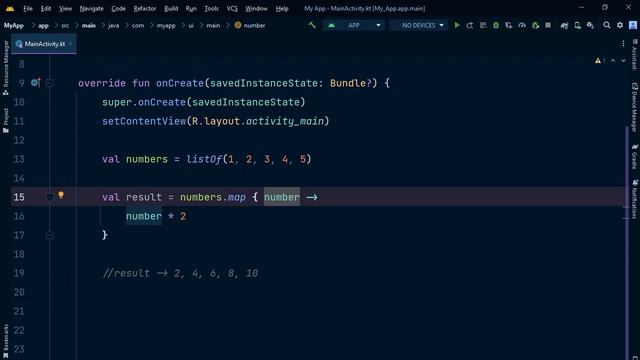The width and height of the screenshot is (640, 360).
Task: Click the warning indicator in editor
Action: click(x=600, y=61)
